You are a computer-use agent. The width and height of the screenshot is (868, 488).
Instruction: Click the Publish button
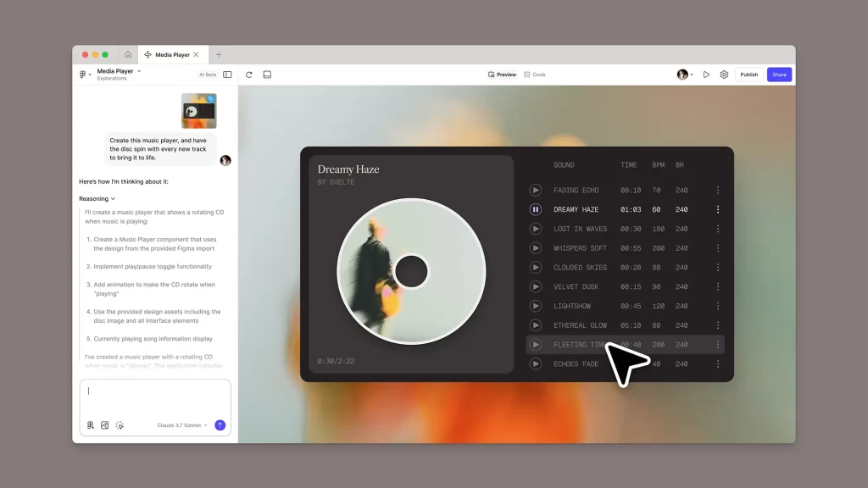coord(749,75)
